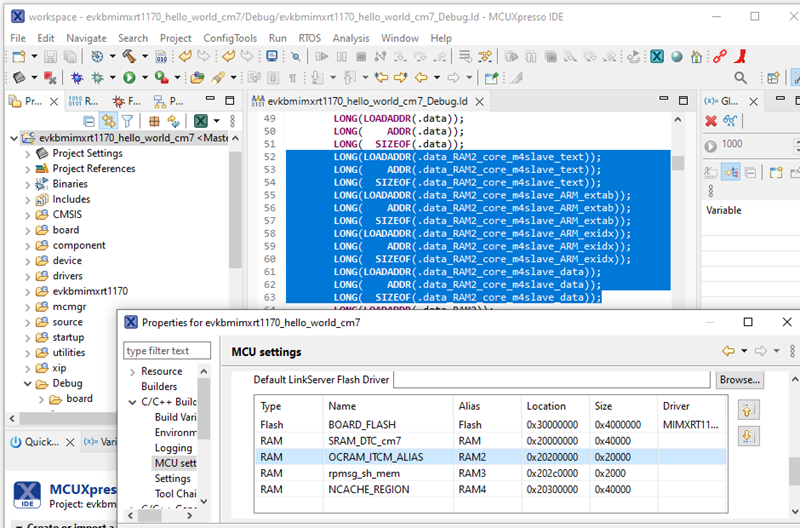The height and width of the screenshot is (528, 800).
Task: Click the Browse... button for flash driver
Action: coord(739,380)
